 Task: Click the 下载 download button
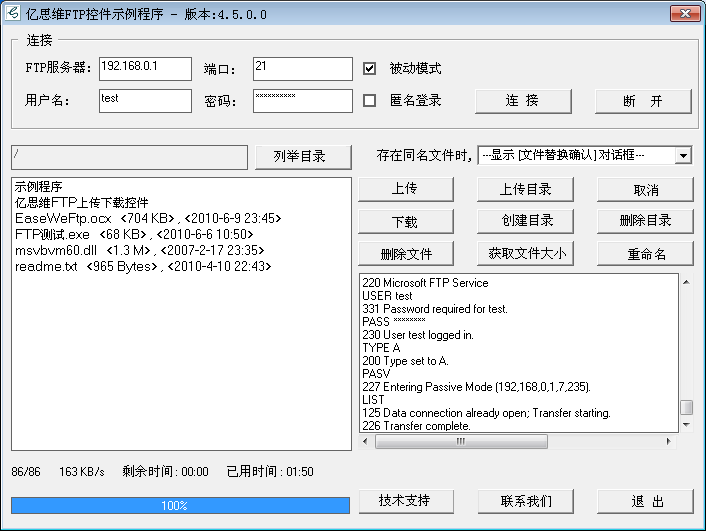coord(406,221)
